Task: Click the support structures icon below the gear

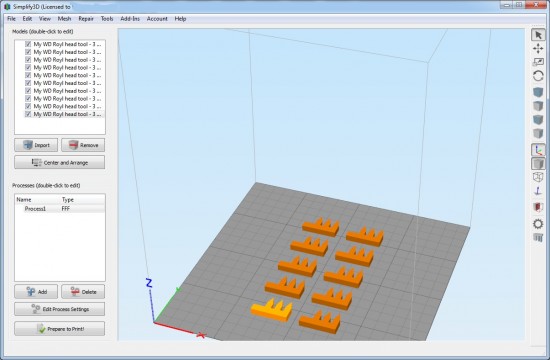Action: point(538,238)
